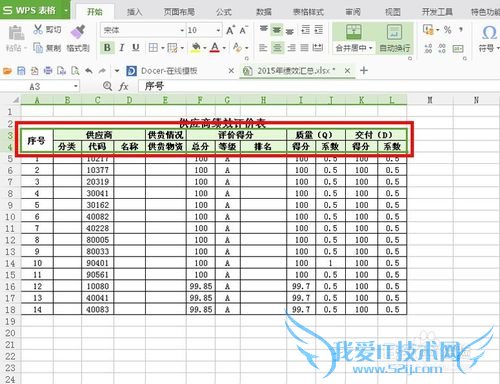
Task: Expand the number format currency dropdown
Action: click(437, 30)
